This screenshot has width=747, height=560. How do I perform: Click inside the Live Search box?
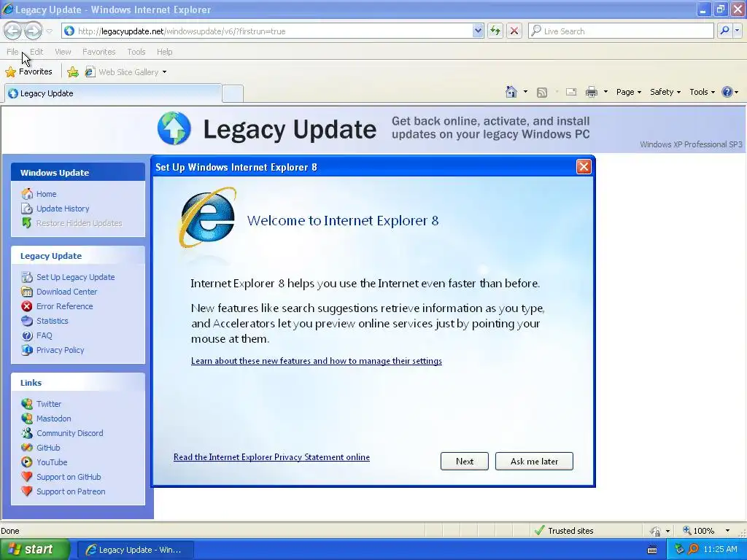pyautogui.click(x=621, y=31)
